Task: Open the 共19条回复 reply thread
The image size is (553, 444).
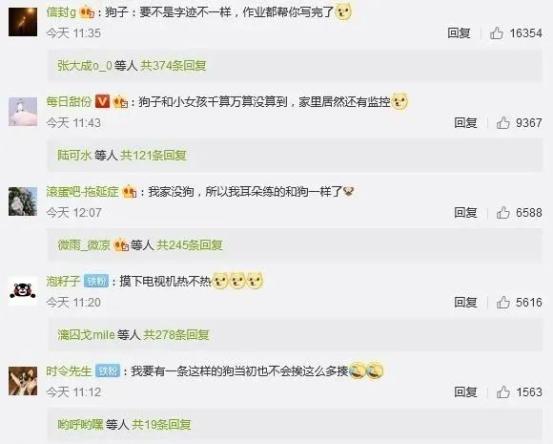Action: [x=162, y=424]
